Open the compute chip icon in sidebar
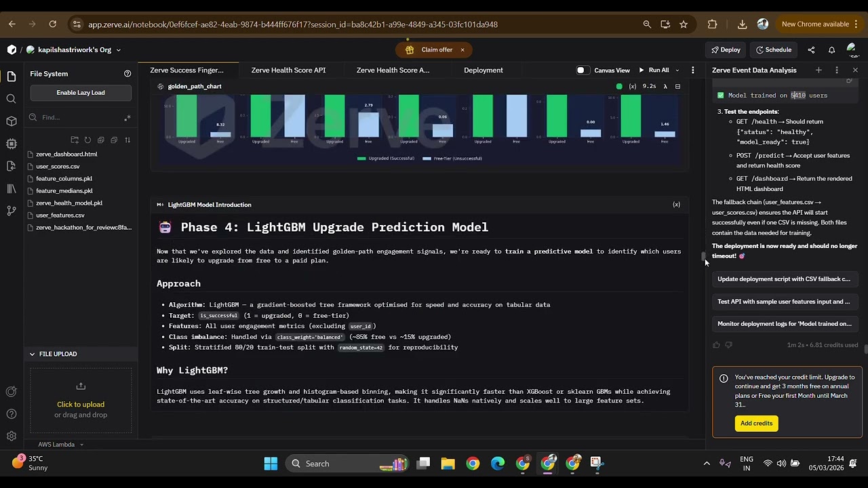 (11, 144)
